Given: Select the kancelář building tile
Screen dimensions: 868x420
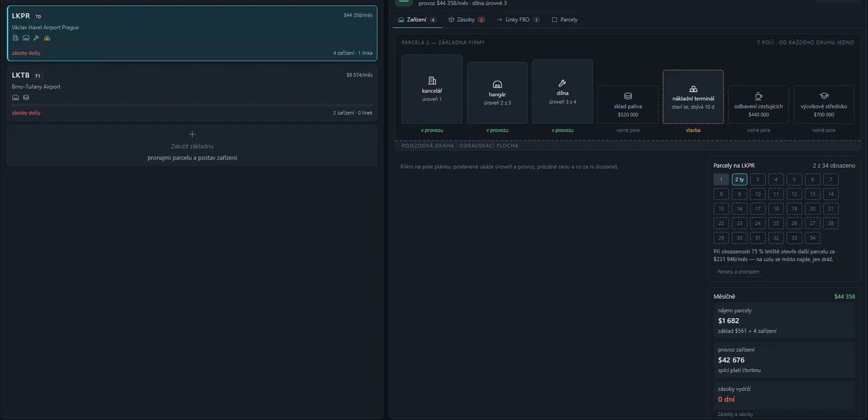Looking at the screenshot, I should pos(432,89).
